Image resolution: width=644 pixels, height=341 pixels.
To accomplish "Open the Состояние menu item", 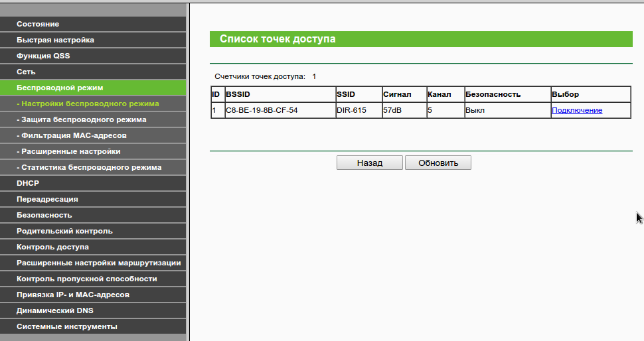I will [x=93, y=24].
